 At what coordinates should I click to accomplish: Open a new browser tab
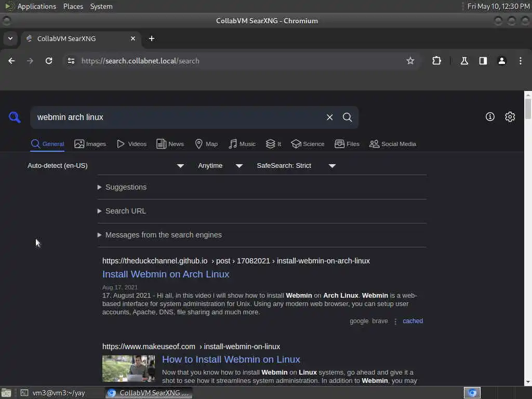pos(152,38)
